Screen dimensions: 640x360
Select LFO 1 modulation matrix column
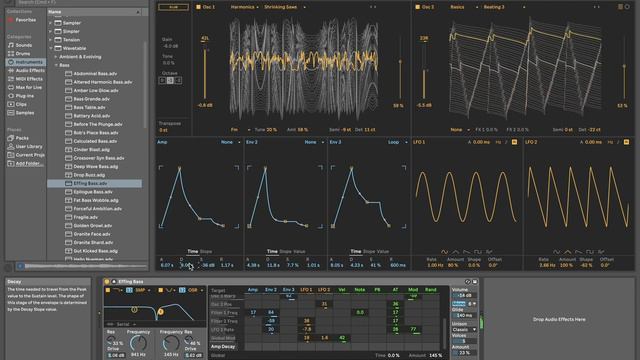306,290
